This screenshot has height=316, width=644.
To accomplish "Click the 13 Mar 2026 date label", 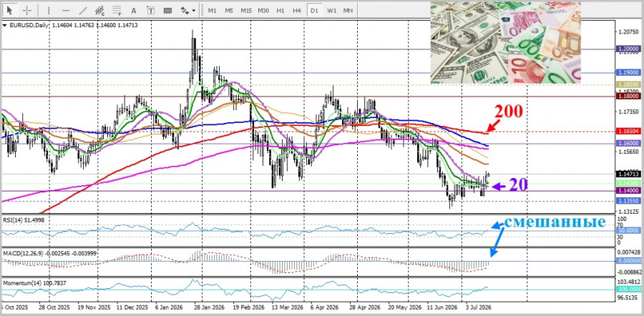I will point(286,307).
